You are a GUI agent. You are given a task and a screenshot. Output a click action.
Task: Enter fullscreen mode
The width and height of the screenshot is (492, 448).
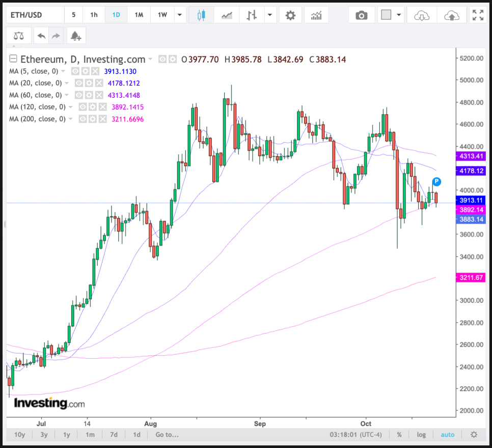click(x=478, y=15)
